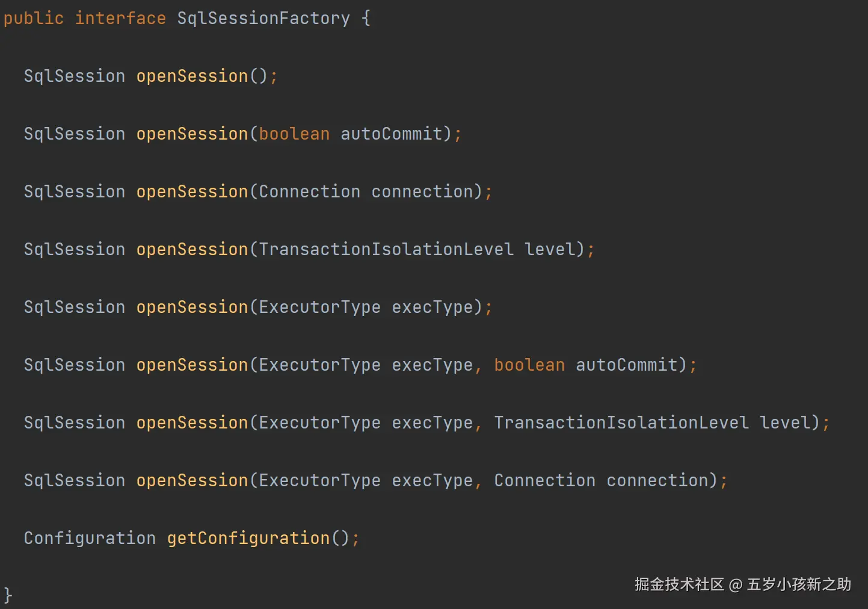Click the 掘金技术社区 watermark text
868x609 pixels.
tap(679, 584)
